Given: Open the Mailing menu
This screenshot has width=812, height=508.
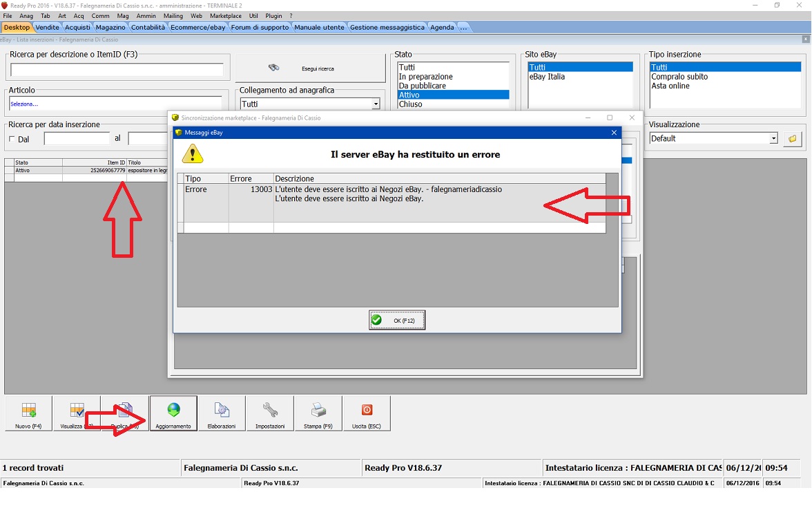Looking at the screenshot, I should point(173,16).
